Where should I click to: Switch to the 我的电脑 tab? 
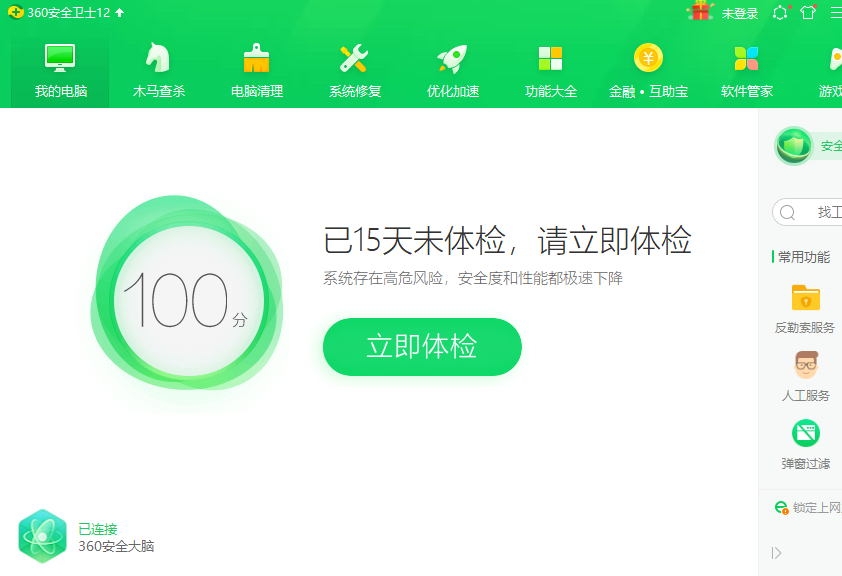[61, 70]
